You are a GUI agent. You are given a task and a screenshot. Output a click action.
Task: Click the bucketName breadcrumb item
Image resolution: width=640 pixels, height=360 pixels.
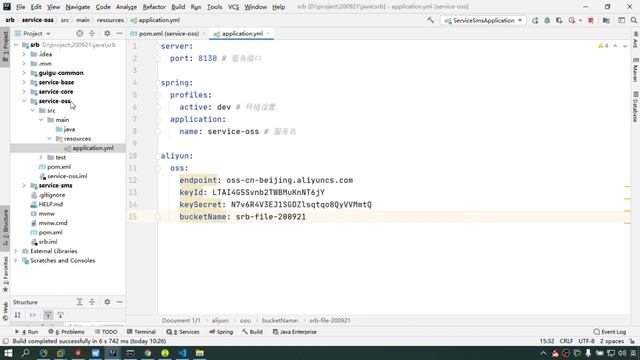(280, 321)
